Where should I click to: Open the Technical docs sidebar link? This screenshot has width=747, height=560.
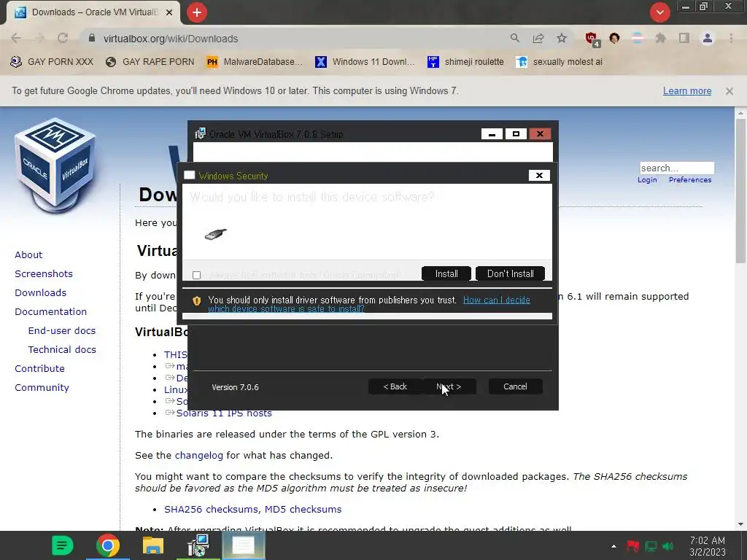62,349
